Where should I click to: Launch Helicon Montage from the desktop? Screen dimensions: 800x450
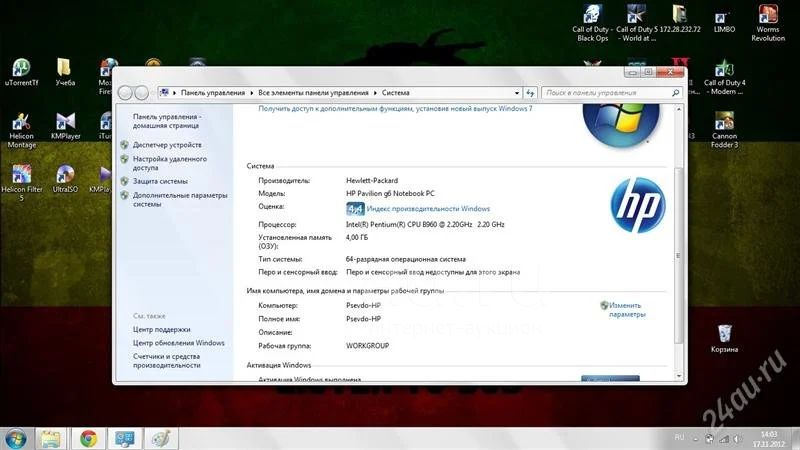(21, 130)
